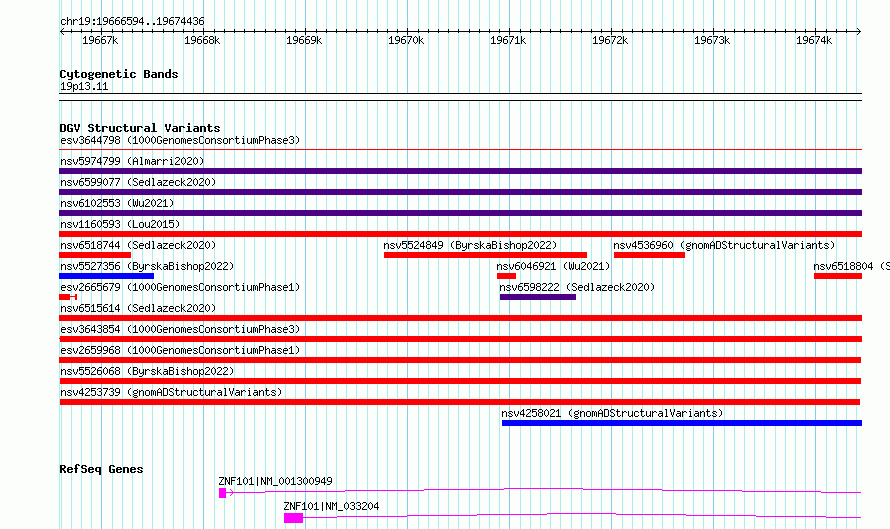Screen dimensions: 890x529
Task: Select the nsv4253739 gnomAD red bar
Action: click(459, 402)
